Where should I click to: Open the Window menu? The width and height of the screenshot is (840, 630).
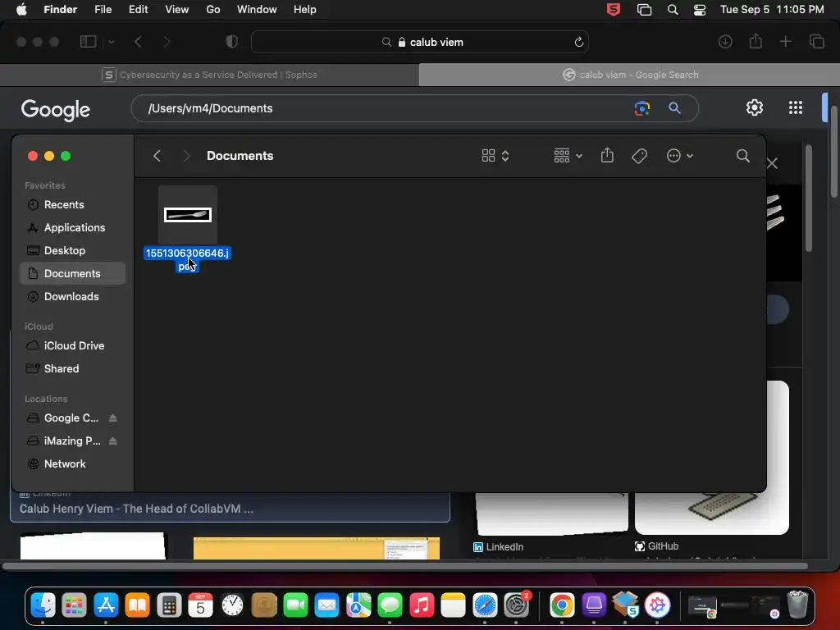coord(257,10)
